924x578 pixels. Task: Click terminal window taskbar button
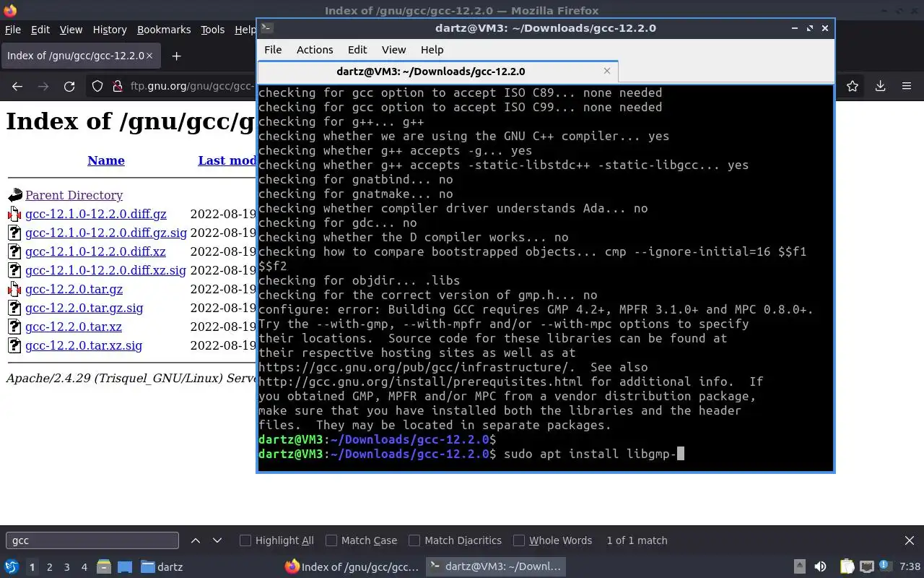tap(494, 567)
